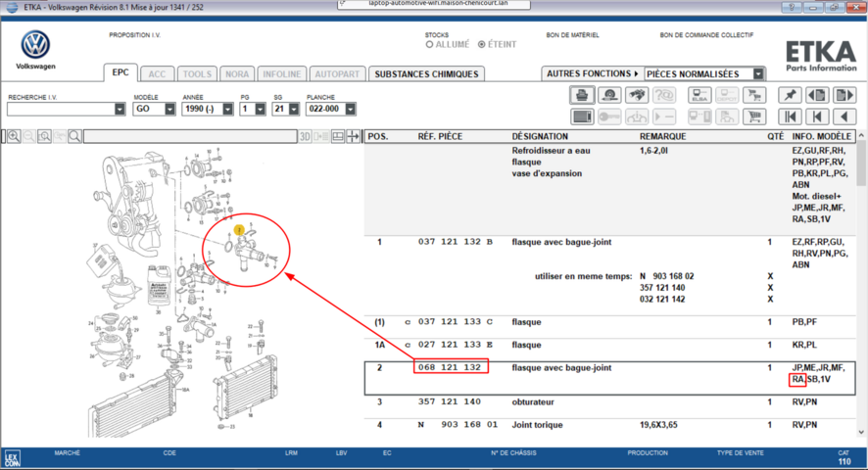Click BON DE MATÉRIEL

(x=572, y=35)
